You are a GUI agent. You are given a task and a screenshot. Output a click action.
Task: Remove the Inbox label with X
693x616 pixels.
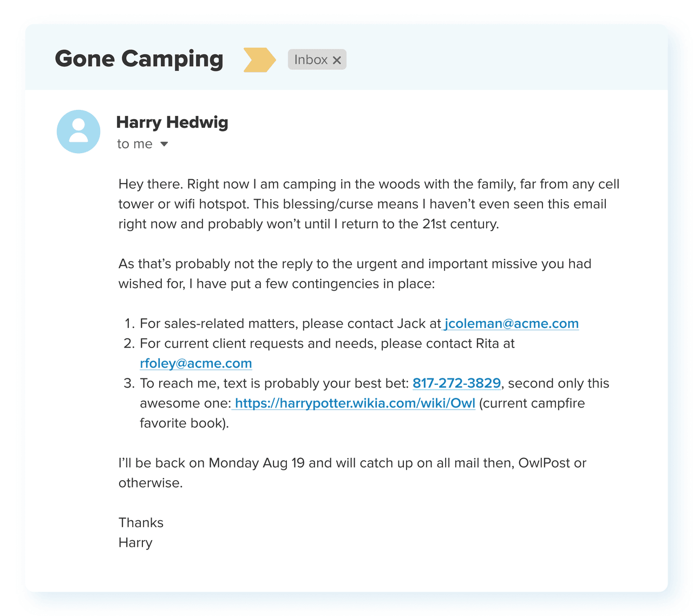point(337,60)
